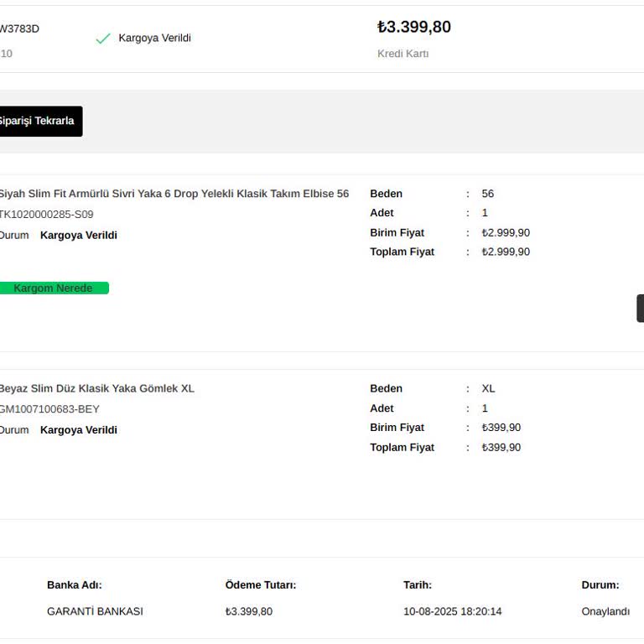Click the order total ₺3.399,80 at top

(x=414, y=27)
